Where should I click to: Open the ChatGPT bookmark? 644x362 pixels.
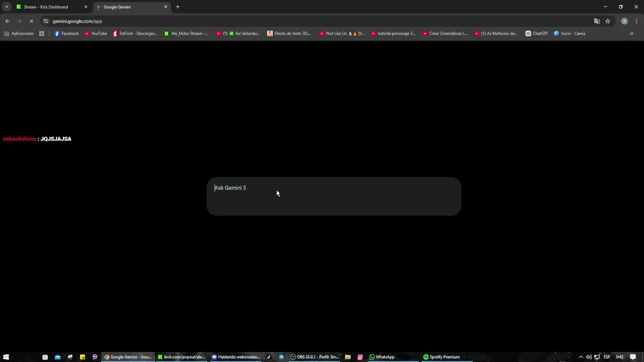pyautogui.click(x=537, y=34)
